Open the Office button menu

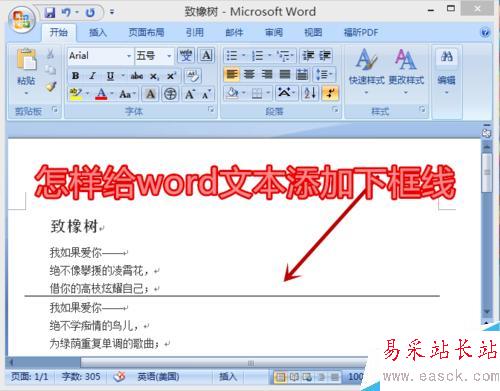(22, 19)
